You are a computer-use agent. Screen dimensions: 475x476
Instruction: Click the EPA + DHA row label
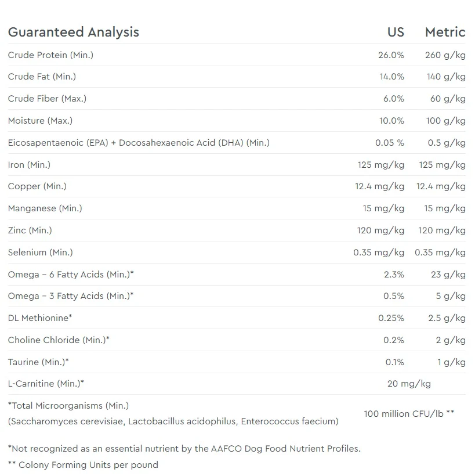point(139,143)
